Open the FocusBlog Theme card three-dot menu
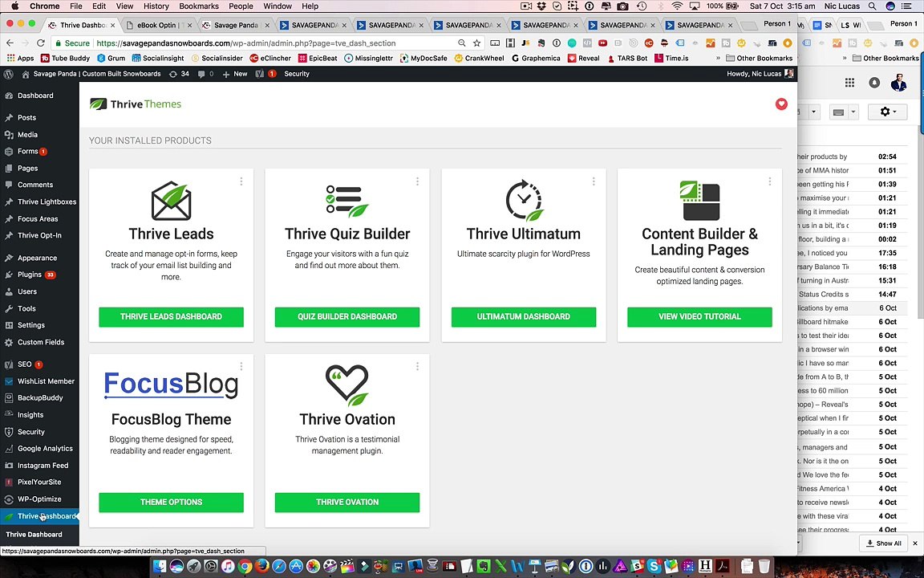The width and height of the screenshot is (924, 578). tap(241, 366)
